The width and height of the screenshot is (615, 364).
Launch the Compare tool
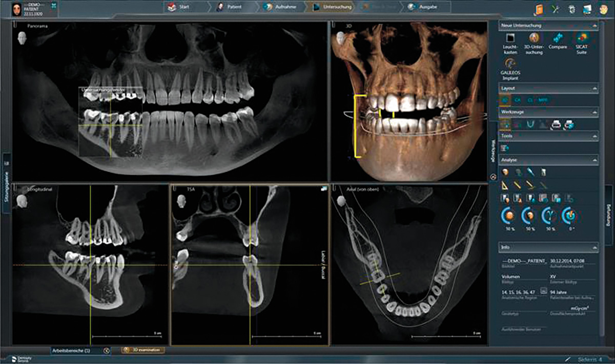tap(558, 39)
